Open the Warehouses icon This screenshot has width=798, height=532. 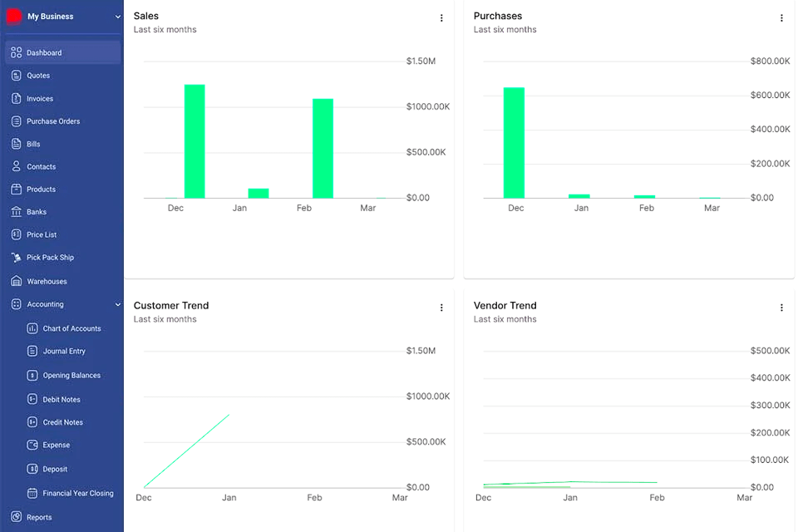[x=17, y=280]
